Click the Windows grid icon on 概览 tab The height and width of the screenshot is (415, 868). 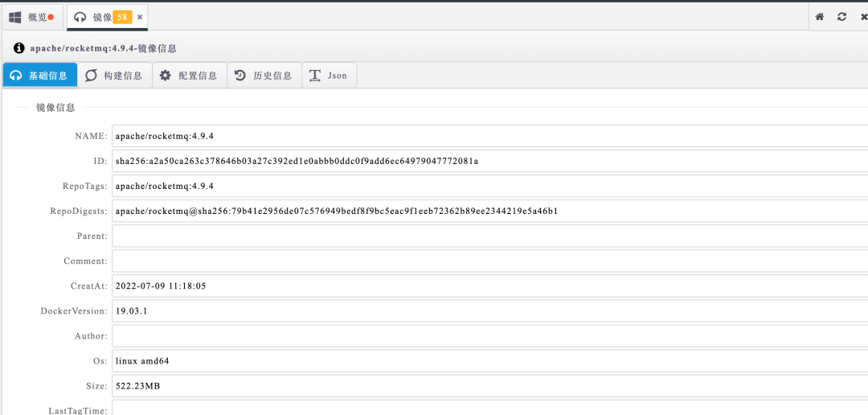click(15, 17)
